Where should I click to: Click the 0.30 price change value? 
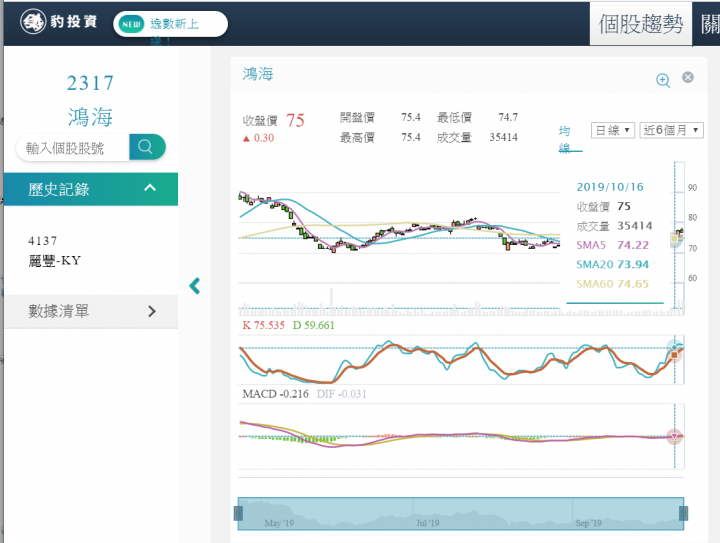pyautogui.click(x=258, y=138)
